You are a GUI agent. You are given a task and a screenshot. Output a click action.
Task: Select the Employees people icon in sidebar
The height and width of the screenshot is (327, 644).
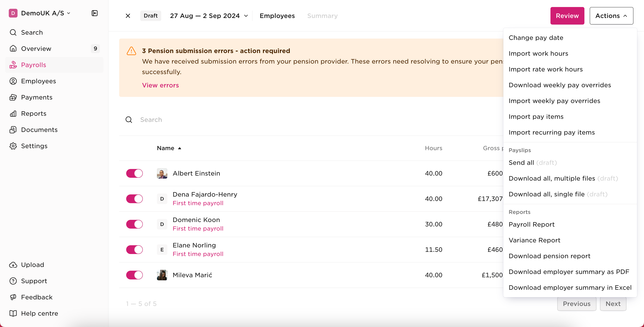13,81
